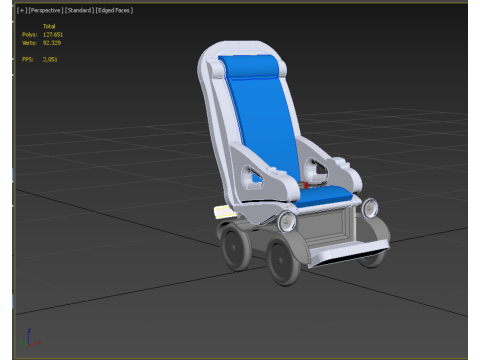Select the front left wheel of chair
This screenshot has height=360, width=480.
[x=283, y=262]
